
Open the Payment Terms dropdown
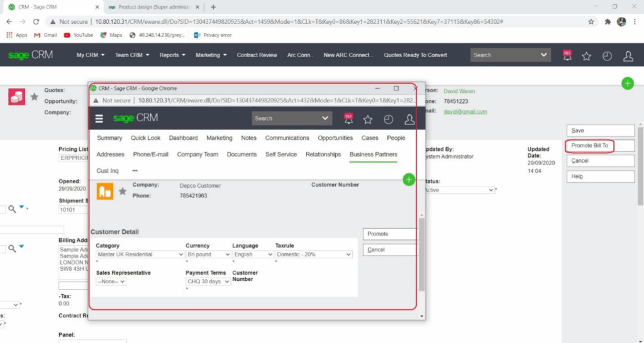(x=208, y=281)
